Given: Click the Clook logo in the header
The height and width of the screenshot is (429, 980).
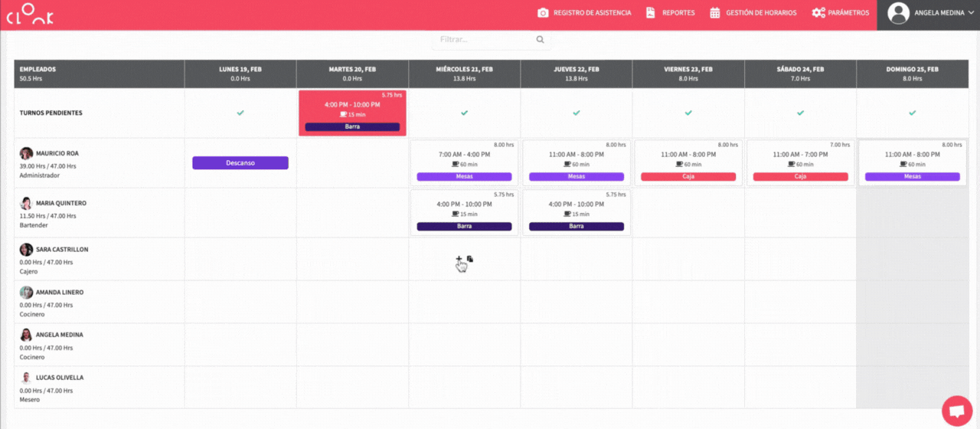Looking at the screenshot, I should coord(30,14).
